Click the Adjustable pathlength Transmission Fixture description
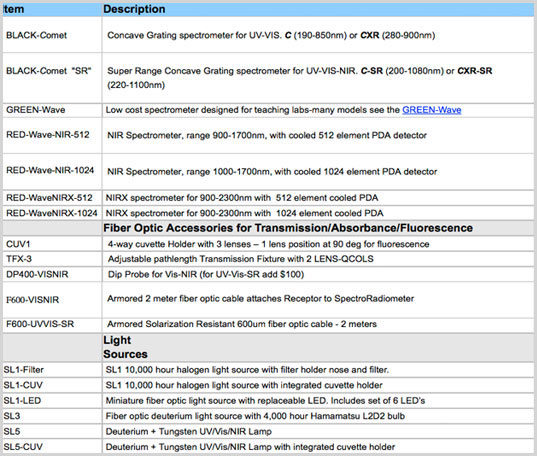Viewport: 537px width, 456px height. click(241, 259)
